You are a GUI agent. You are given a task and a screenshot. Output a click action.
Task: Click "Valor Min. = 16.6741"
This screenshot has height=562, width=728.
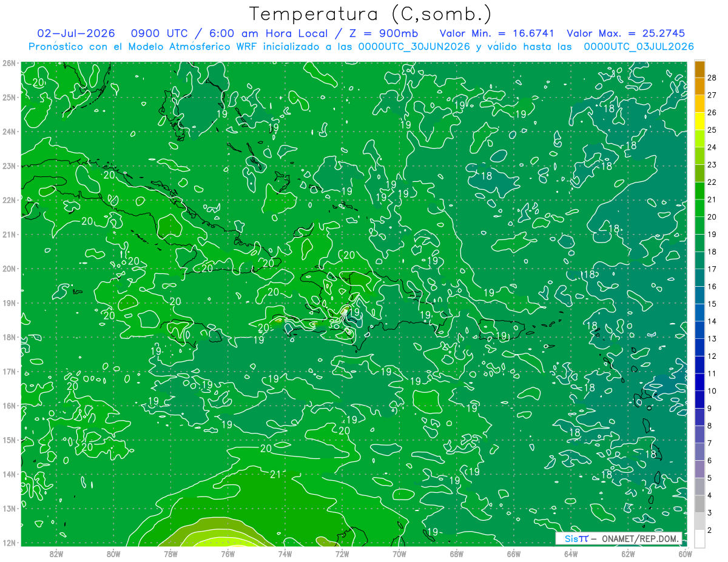coord(496,33)
